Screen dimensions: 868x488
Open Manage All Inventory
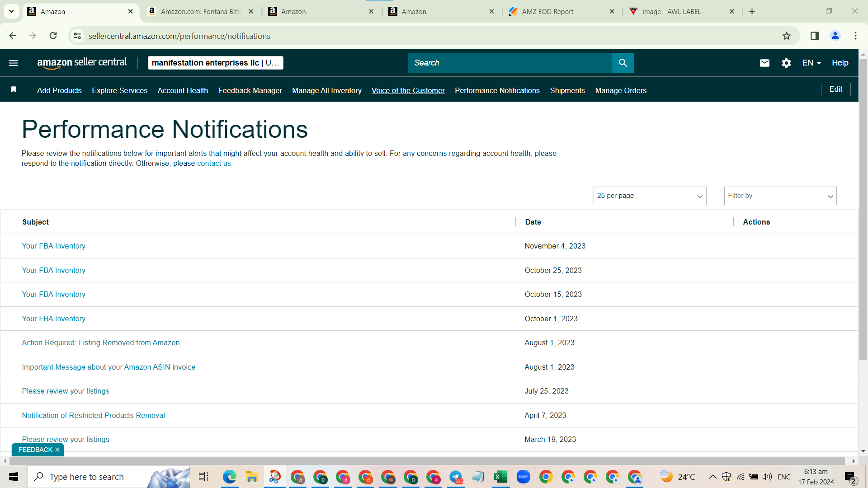(327, 90)
